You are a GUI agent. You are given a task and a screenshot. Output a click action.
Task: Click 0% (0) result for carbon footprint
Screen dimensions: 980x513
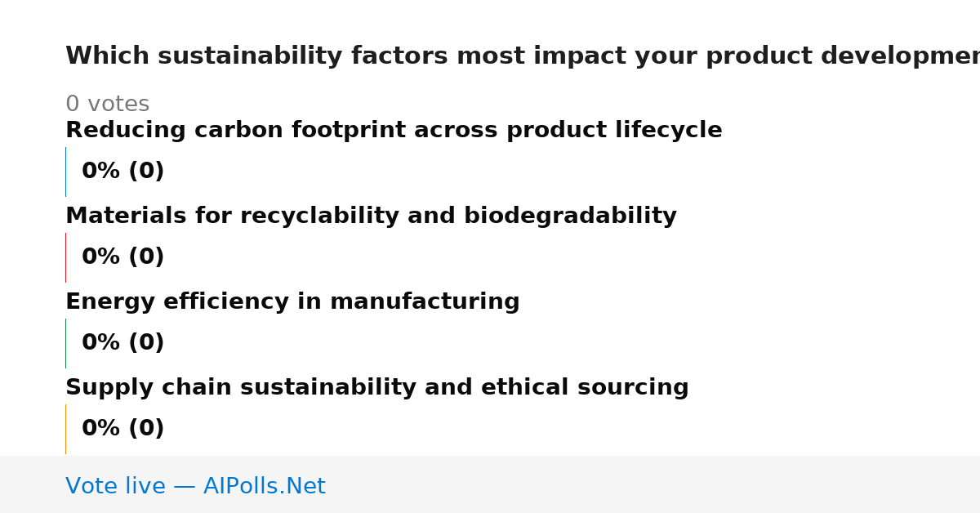coord(123,172)
